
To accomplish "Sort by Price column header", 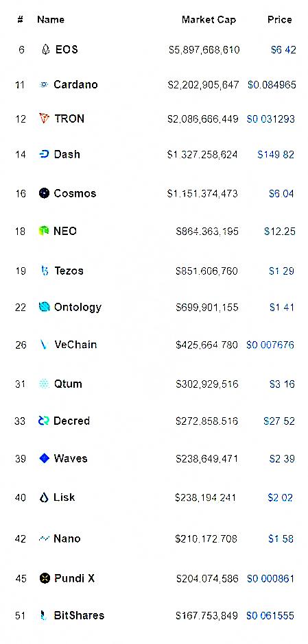I will pyautogui.click(x=280, y=20).
